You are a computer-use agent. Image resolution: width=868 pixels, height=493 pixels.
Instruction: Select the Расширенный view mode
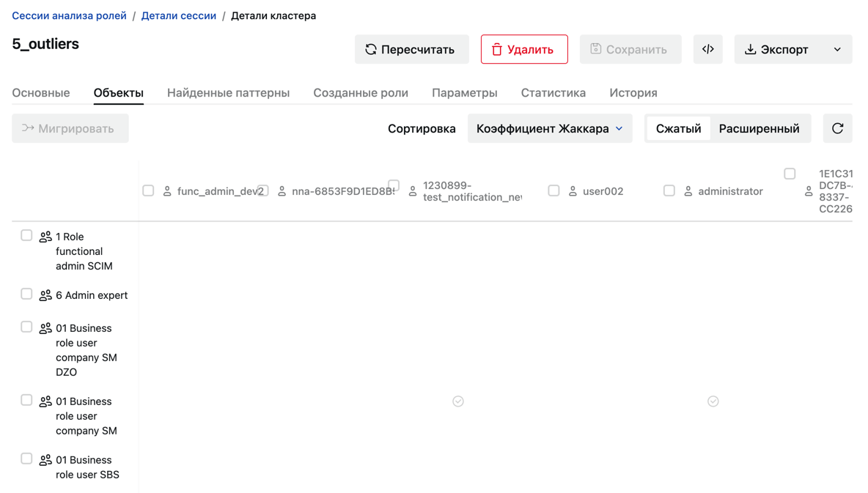click(759, 128)
